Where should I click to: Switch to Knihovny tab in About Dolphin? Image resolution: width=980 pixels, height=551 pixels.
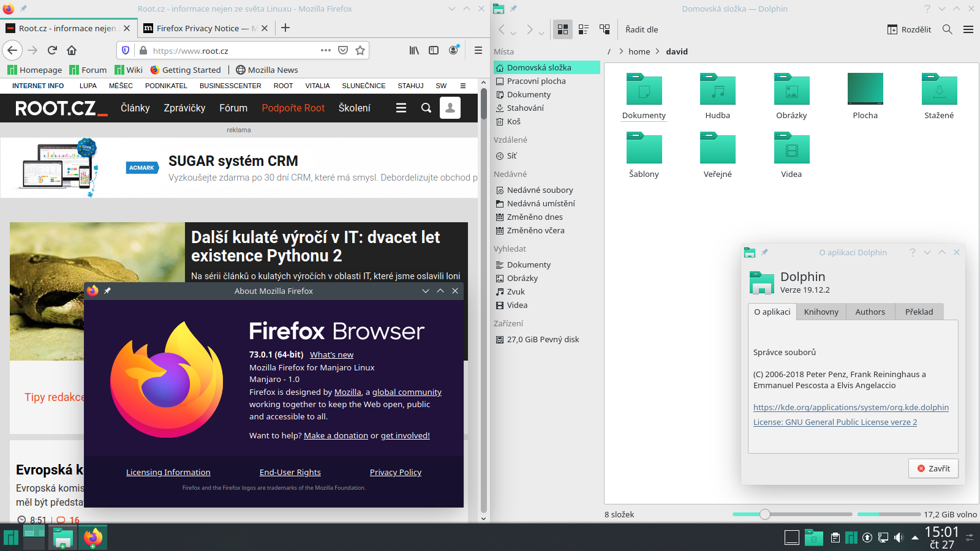click(821, 312)
